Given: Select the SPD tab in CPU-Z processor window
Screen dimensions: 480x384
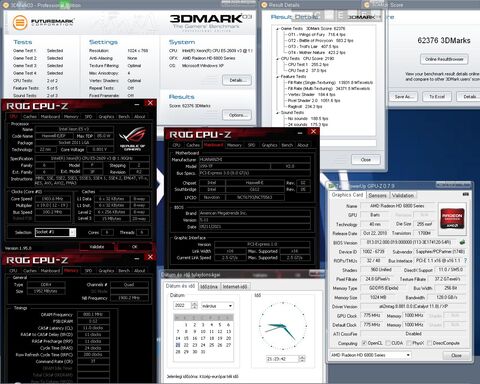Looking at the screenshot, I should coord(88,117).
